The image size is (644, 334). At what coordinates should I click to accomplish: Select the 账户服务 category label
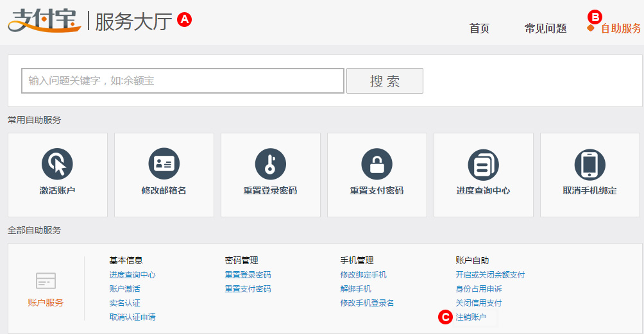coord(46,303)
